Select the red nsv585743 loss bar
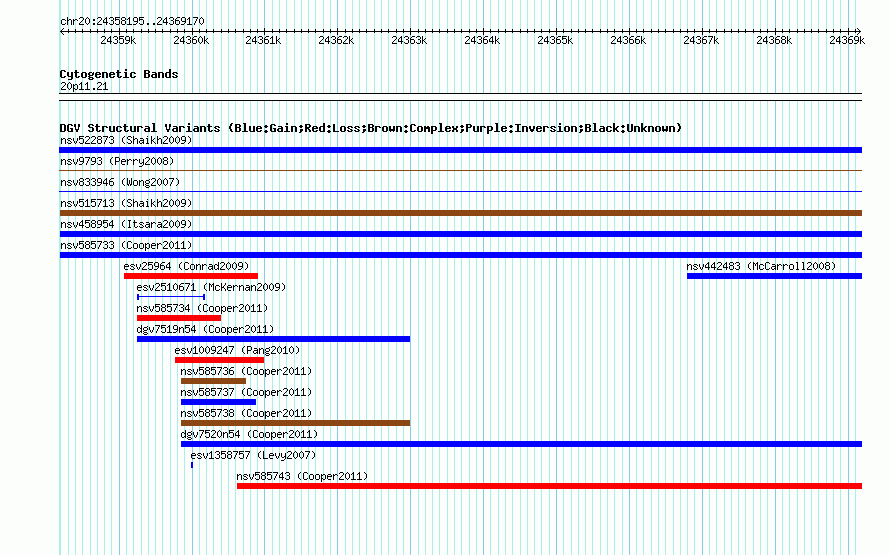This screenshot has height=555, width=890. pyautogui.click(x=549, y=486)
